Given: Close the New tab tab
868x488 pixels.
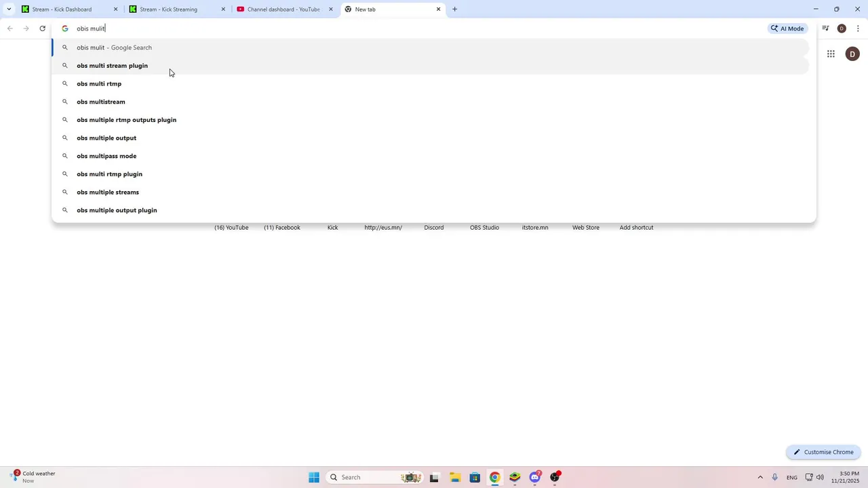Looking at the screenshot, I should (x=438, y=9).
